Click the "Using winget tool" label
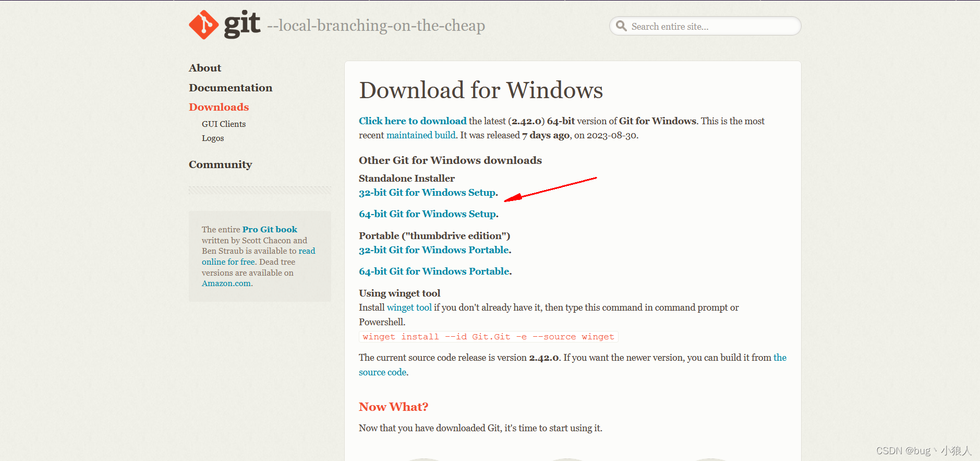This screenshot has width=980, height=461. pos(400,293)
